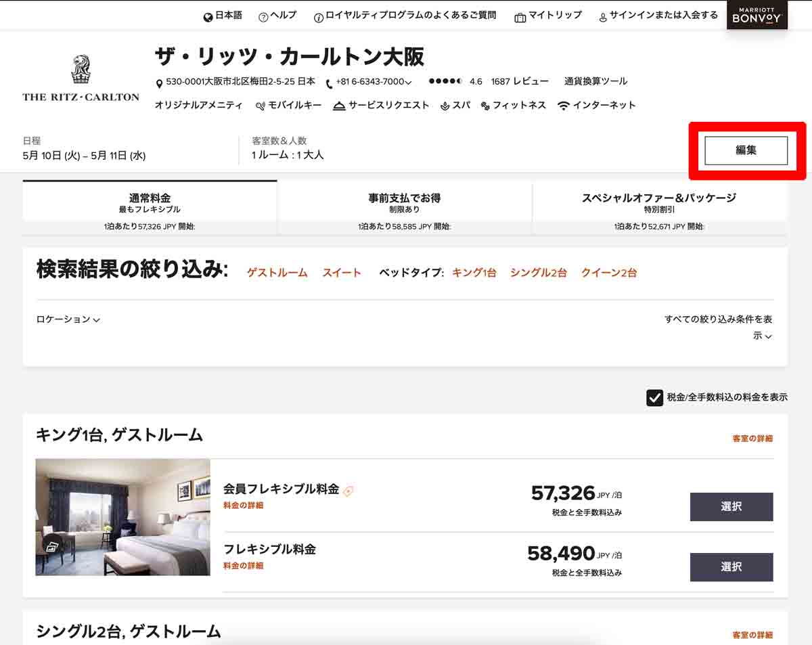The width and height of the screenshot is (812, 645).
Task: Toggle the tax-inclusive price checkbox
Action: 654,397
